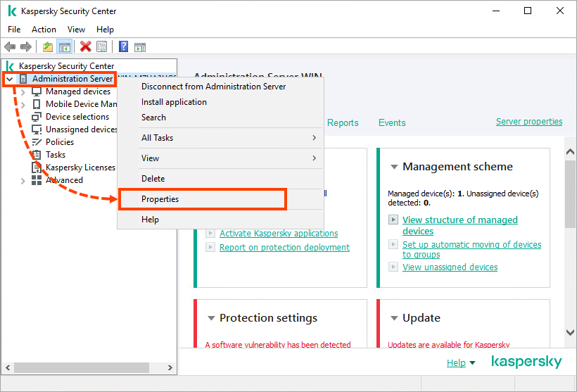Viewport: 577px width, 392px height.
Task: Click View unassigned devices link
Action: (x=450, y=267)
